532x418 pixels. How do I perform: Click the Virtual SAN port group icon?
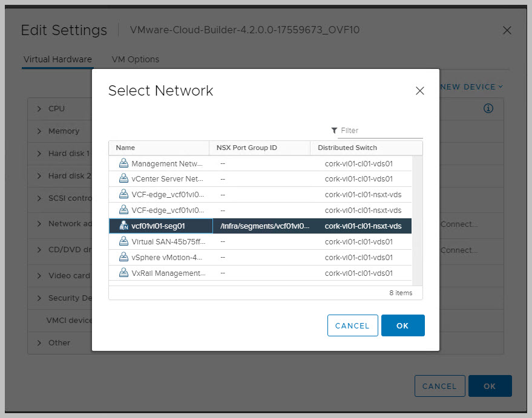coord(123,242)
